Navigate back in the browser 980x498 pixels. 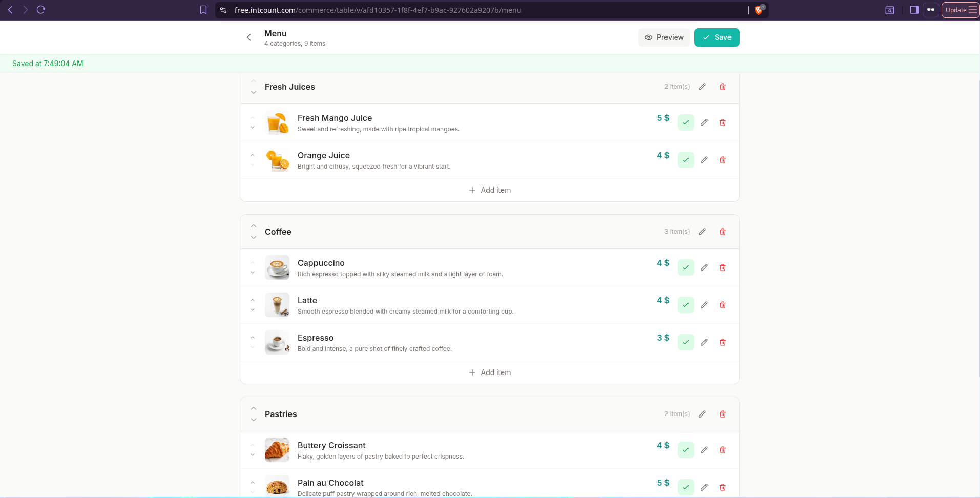10,10
